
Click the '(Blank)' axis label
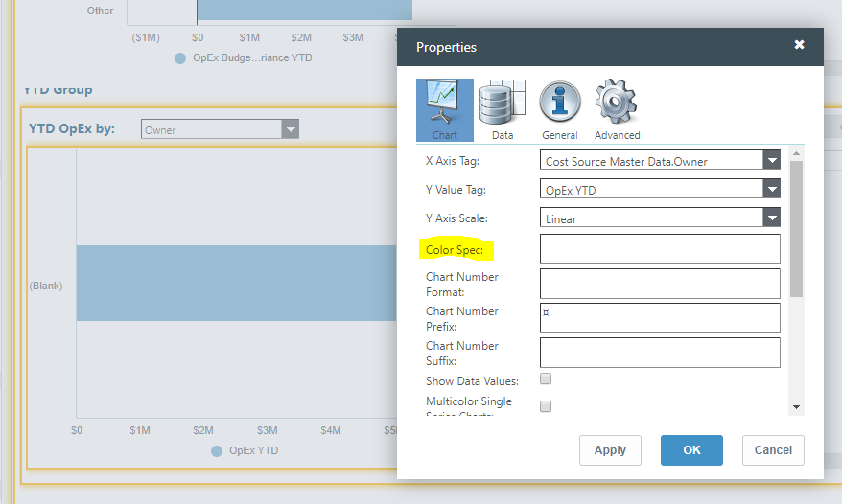pos(46,286)
